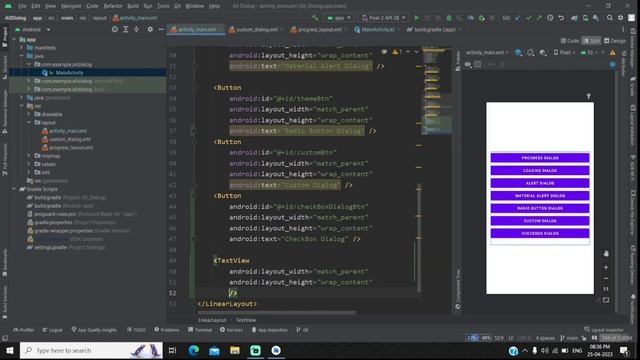Open Task View on taskbar
The height and width of the screenshot is (360, 640).
(172, 350)
